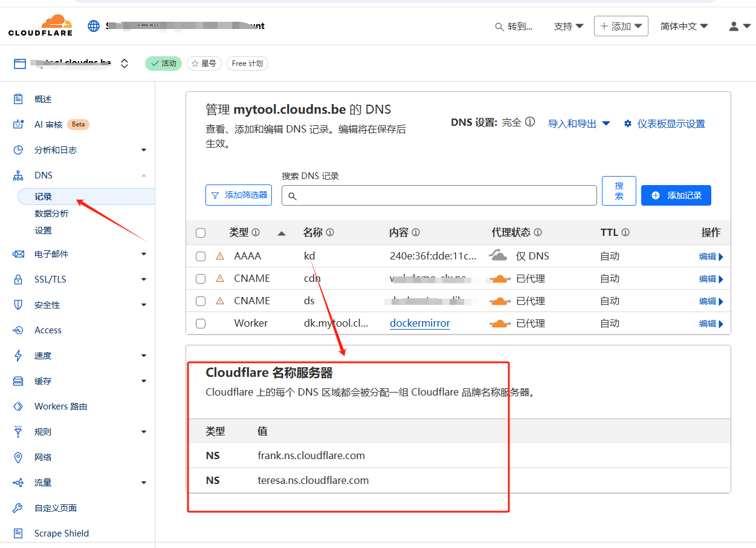Screen dimensions: 756x548
Task: Click the Cloudflare logo
Action: [x=40, y=25]
